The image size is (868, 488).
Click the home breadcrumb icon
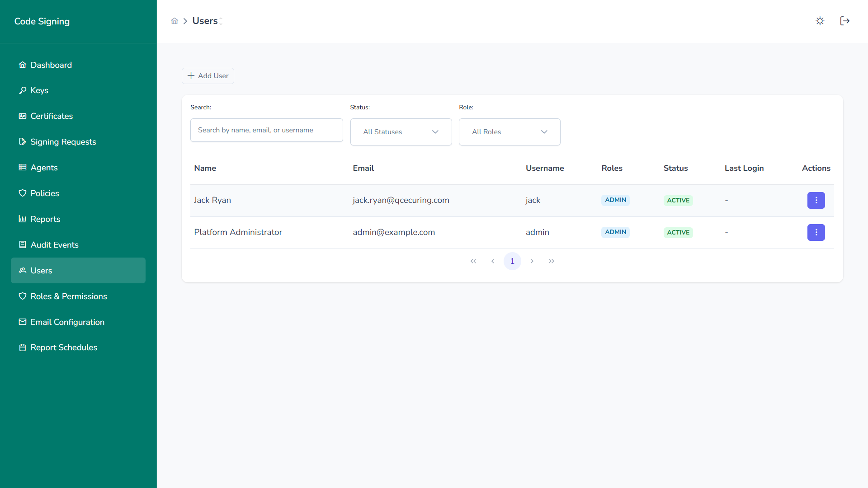[175, 21]
